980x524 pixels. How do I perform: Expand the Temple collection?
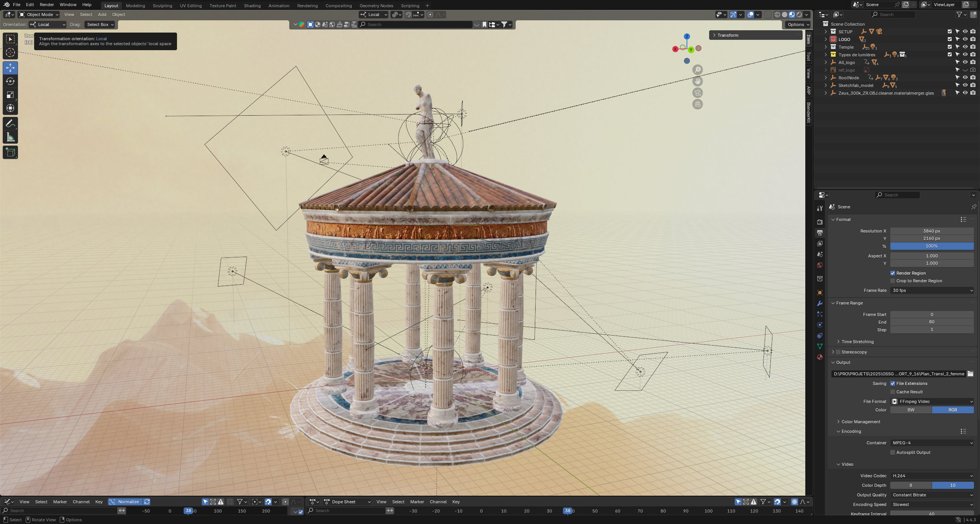click(826, 47)
